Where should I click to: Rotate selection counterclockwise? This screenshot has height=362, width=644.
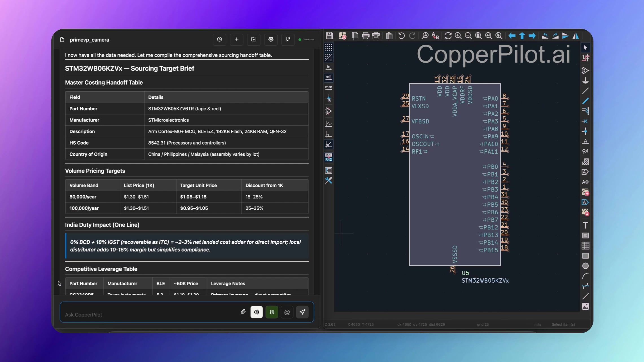tap(545, 36)
